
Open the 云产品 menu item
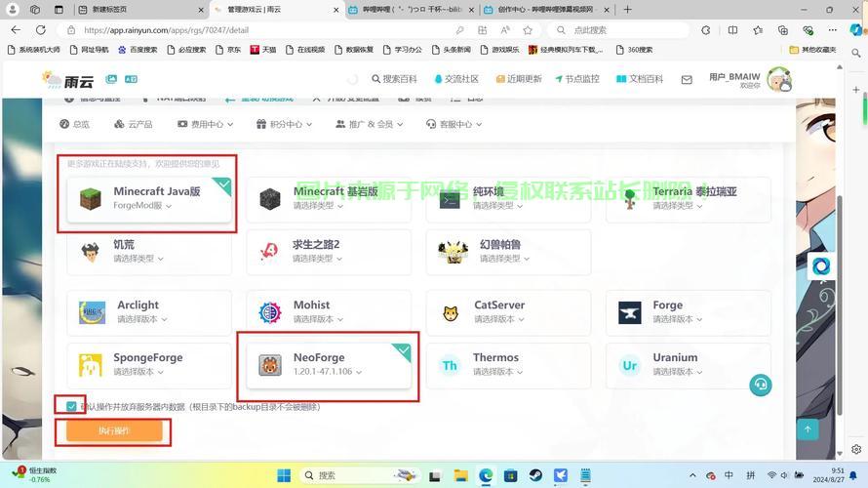pos(133,124)
